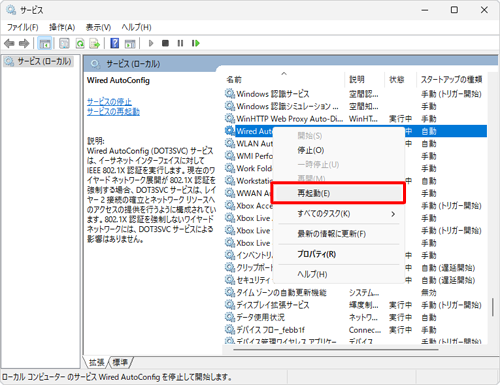This screenshot has height=385, width=500.
Task: Open the ヘルプ(H) menu
Action: (136, 27)
